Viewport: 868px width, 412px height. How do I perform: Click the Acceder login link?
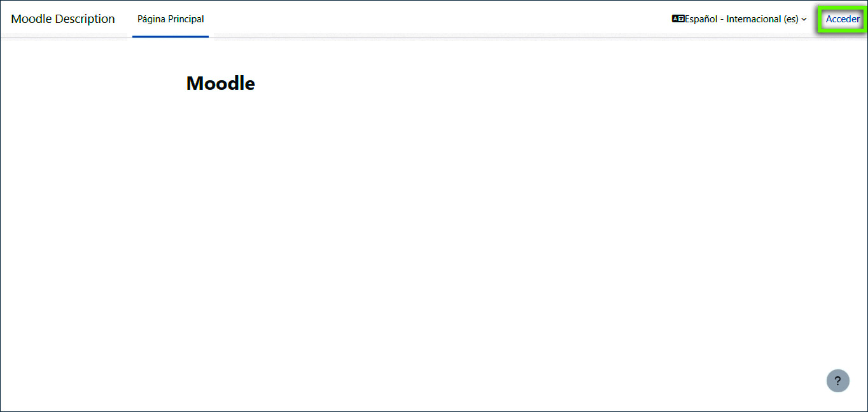click(843, 19)
